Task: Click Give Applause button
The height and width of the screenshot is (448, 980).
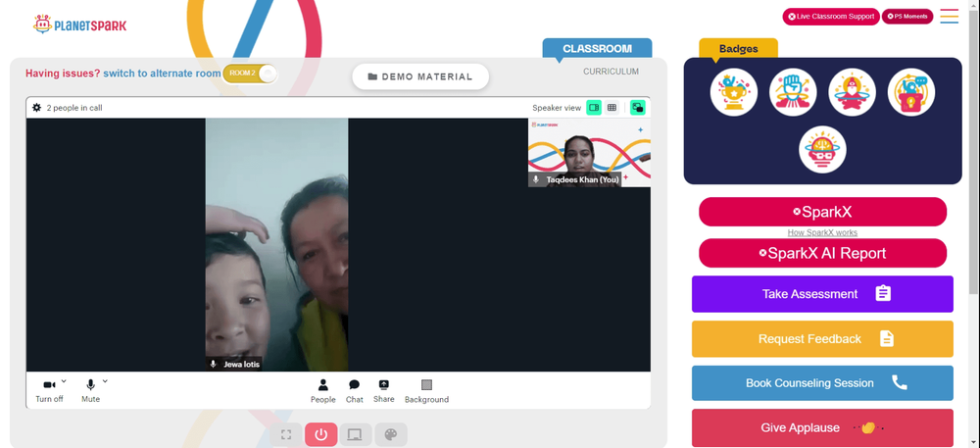Action: (x=822, y=428)
